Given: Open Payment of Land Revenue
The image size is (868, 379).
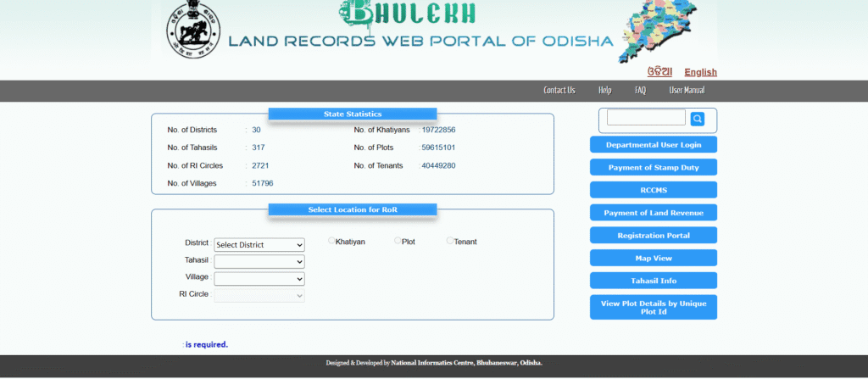Looking at the screenshot, I should tap(654, 213).
